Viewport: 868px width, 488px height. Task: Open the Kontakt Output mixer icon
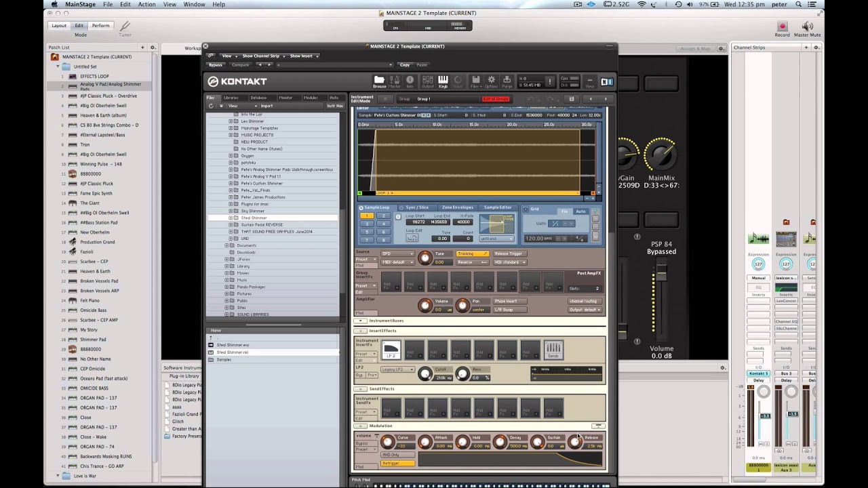(427, 81)
